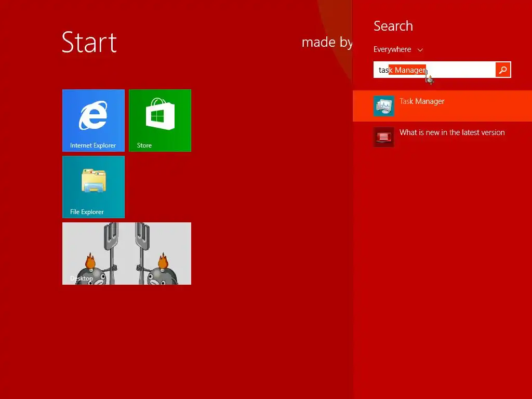Open the Store tile
This screenshot has height=399, width=532.
160,121
